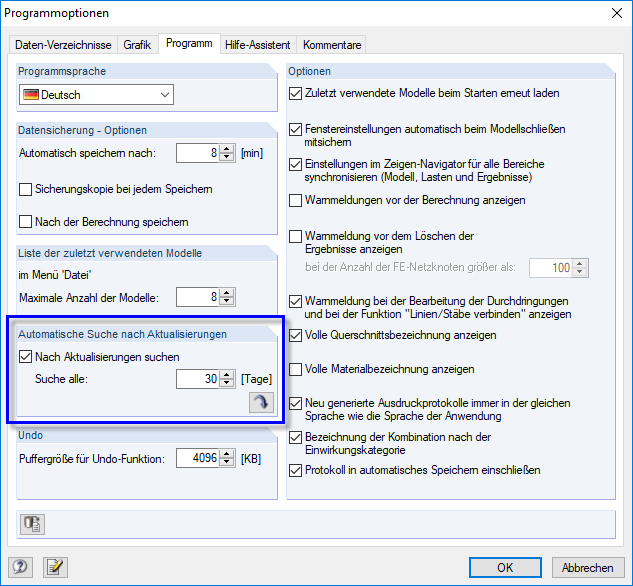The height and width of the screenshot is (586, 633).
Task: Click the Maximale Anzahl der Modelle field
Action: coord(198,297)
